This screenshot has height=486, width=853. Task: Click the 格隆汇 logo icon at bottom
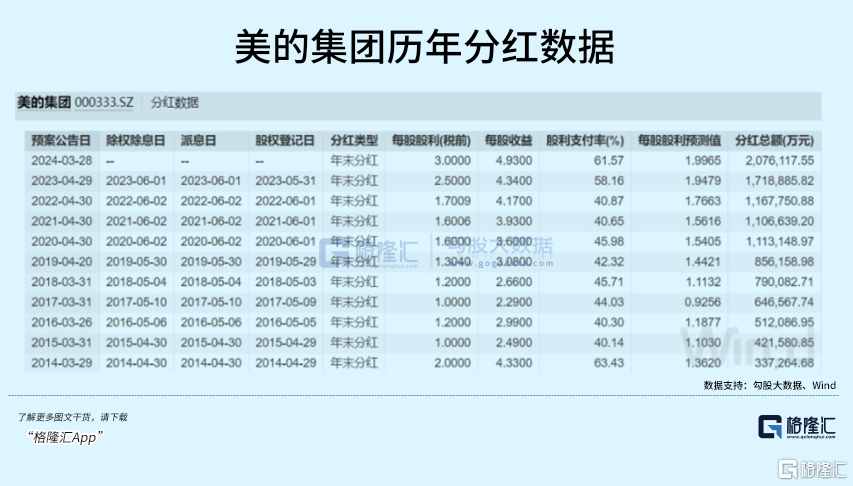(x=773, y=426)
